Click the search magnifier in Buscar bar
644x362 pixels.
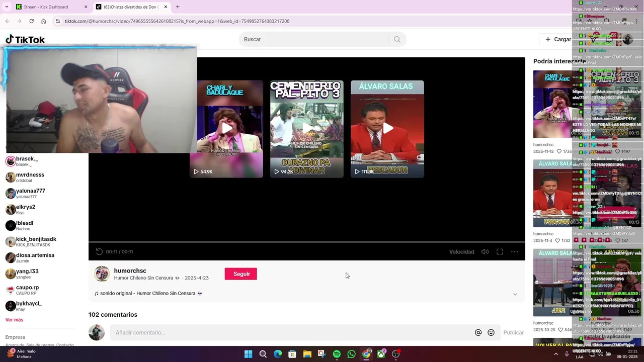coord(397,39)
